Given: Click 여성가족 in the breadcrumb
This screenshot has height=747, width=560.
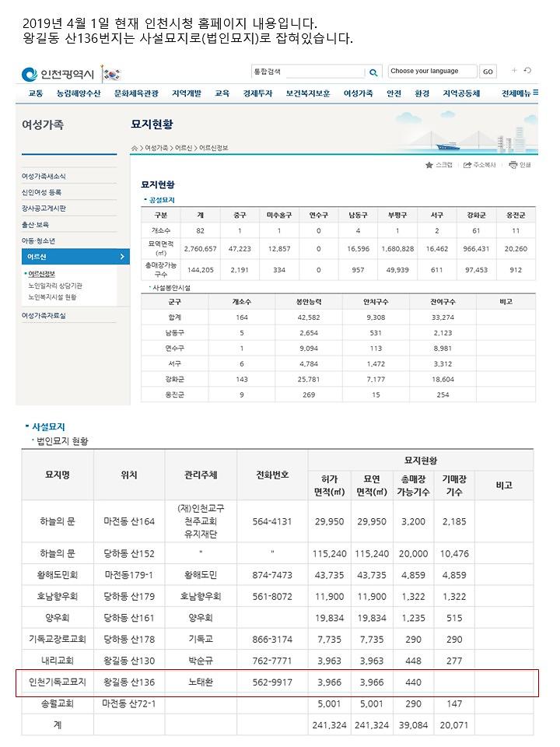Looking at the screenshot, I should coord(156,148).
